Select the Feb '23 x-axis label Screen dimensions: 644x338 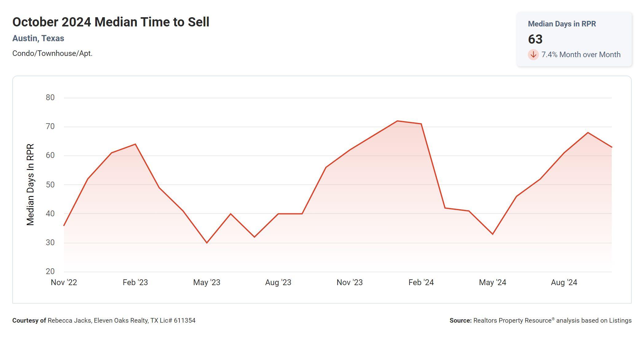click(x=135, y=282)
